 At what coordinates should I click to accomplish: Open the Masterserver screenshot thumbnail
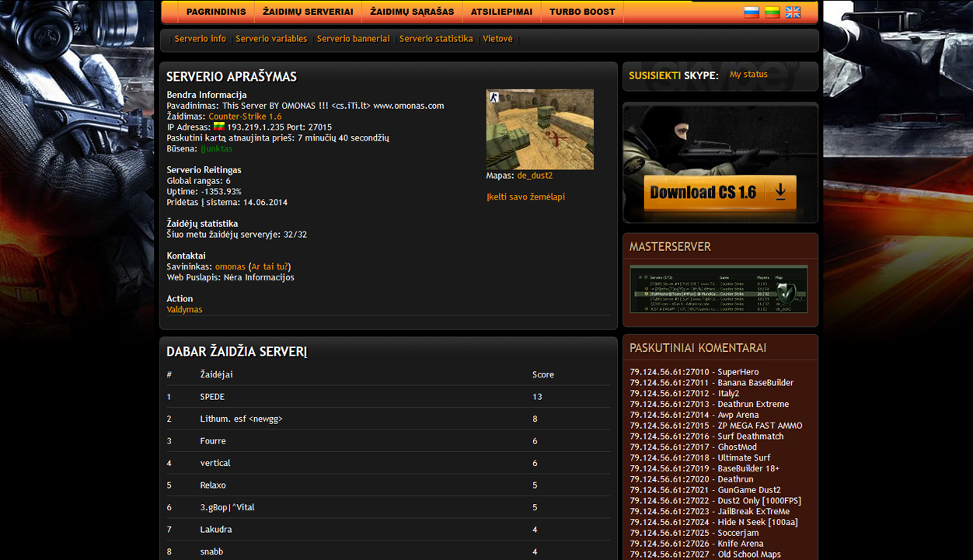pyautogui.click(x=719, y=289)
